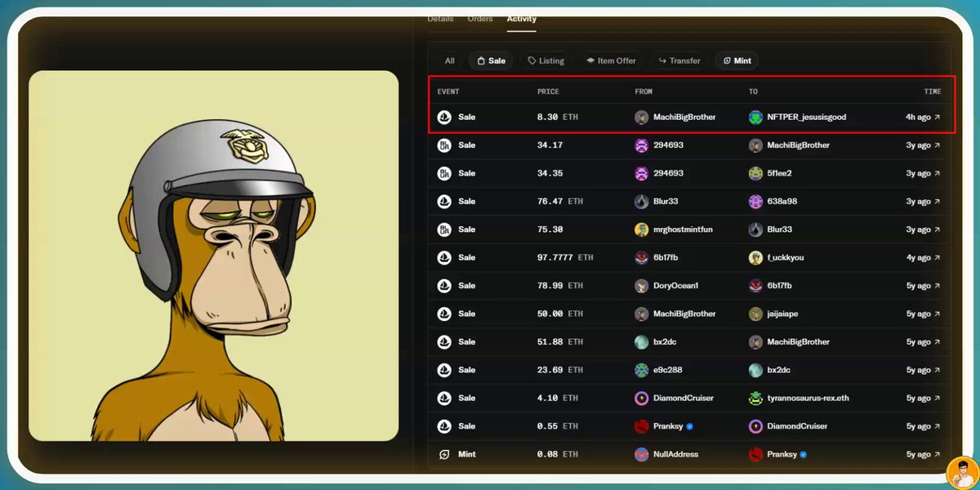The height and width of the screenshot is (490, 980).
Task: Select the Activity tab
Action: pos(521,19)
